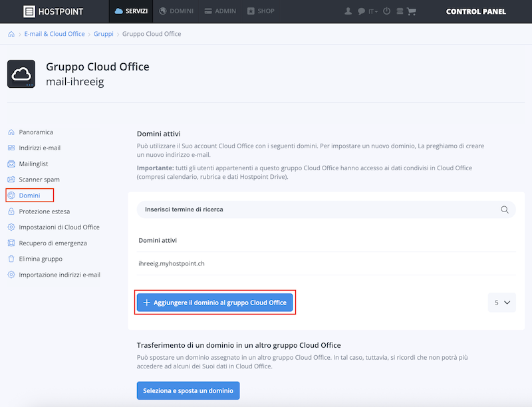Open Elimina gruppo in sidebar
This screenshot has height=407, width=532.
(x=41, y=259)
